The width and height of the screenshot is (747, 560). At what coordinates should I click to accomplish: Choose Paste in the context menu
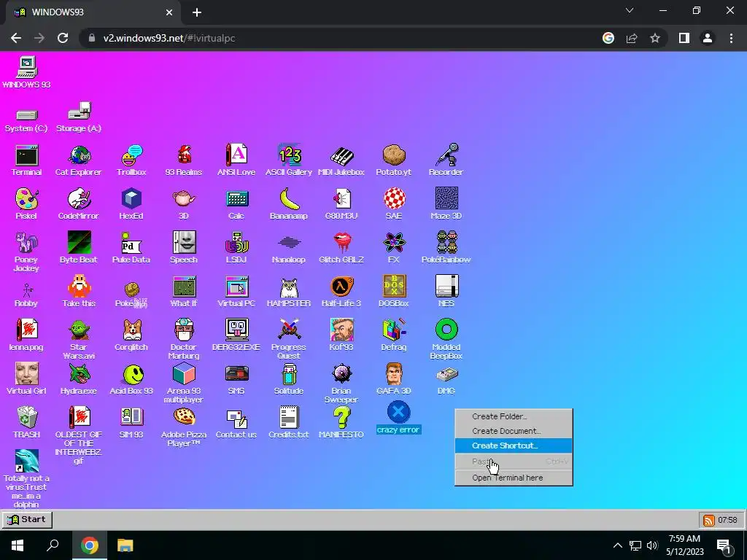(514, 462)
